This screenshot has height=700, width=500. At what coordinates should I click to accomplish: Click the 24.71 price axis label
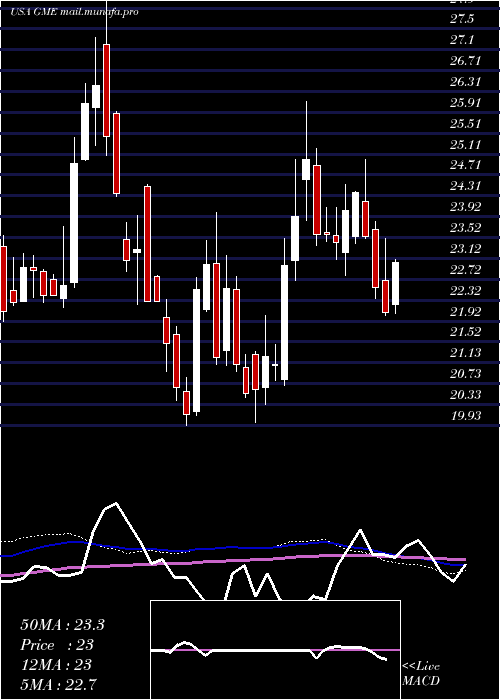click(466, 165)
